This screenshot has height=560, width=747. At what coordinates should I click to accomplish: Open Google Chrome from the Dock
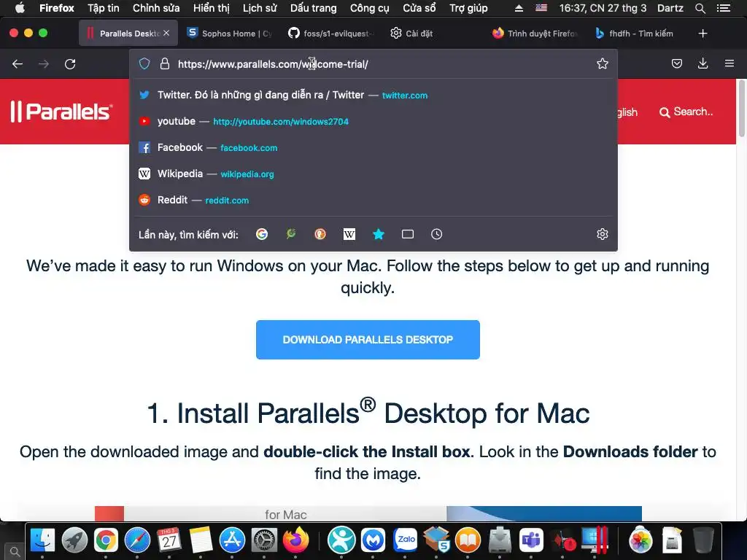tap(106, 540)
